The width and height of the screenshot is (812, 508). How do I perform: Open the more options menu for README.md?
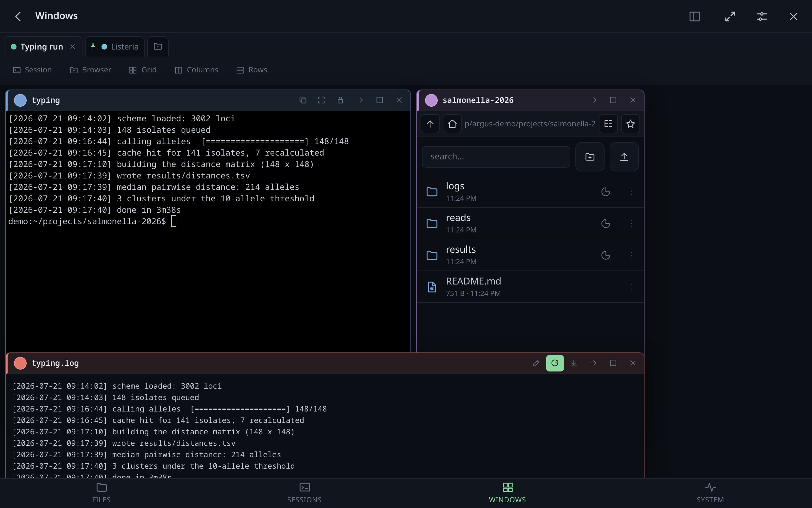631,287
